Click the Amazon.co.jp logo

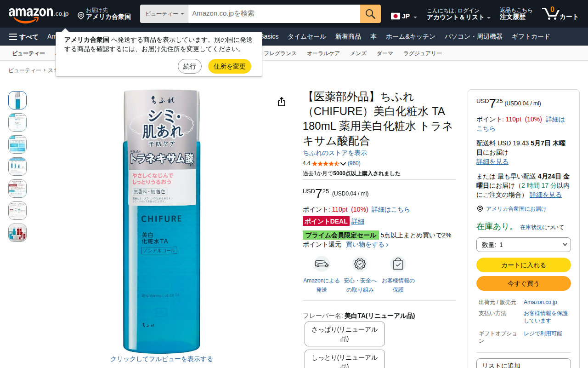(x=39, y=14)
